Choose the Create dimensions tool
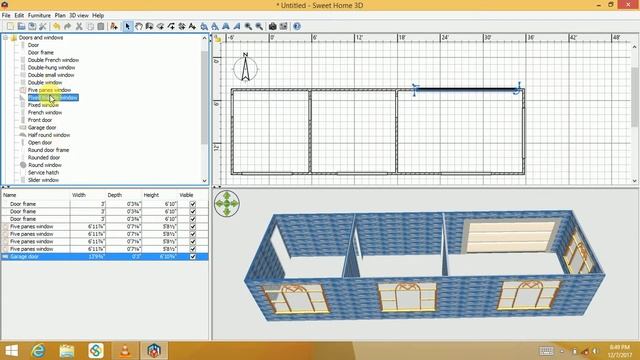 [182, 27]
